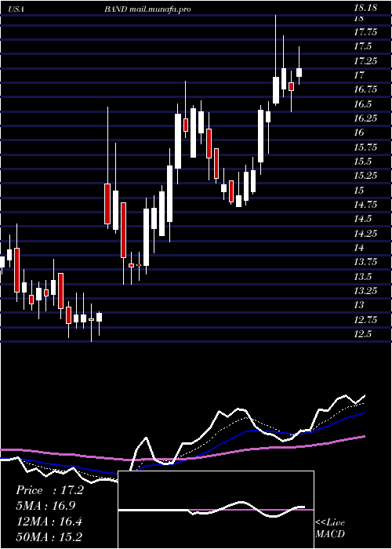Click the 12.75 price axis label
Image resolution: width=392 pixels, height=549 pixels.
pos(365,320)
